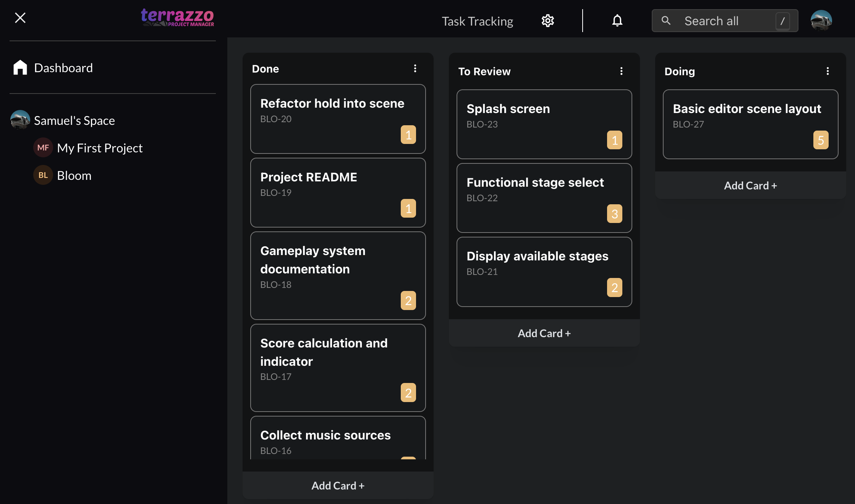The image size is (855, 504).
Task: Open the To Review column options menu
Action: pyautogui.click(x=621, y=71)
